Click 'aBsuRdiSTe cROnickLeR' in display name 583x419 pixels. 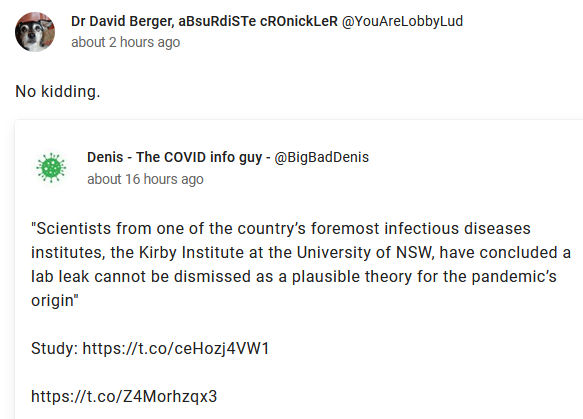coord(258,21)
